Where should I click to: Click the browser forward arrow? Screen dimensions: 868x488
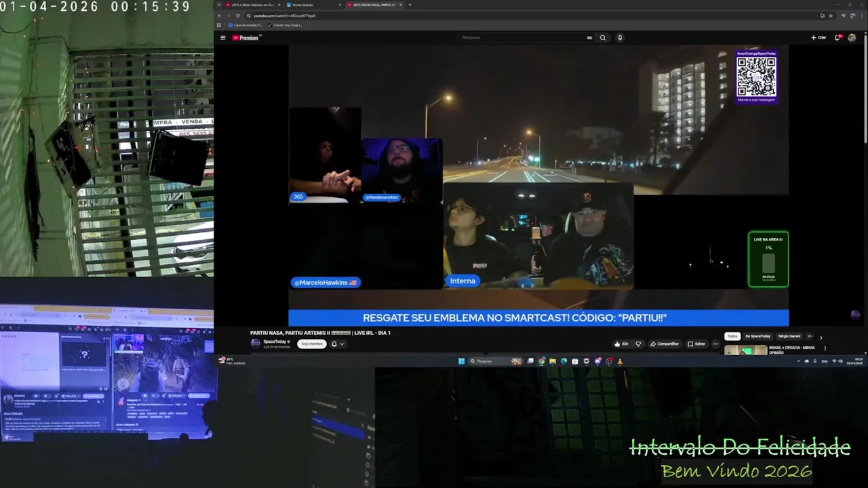[x=229, y=16]
